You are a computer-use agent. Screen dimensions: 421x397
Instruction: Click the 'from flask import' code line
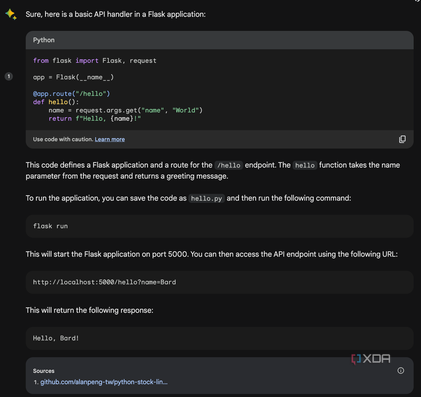click(x=95, y=61)
